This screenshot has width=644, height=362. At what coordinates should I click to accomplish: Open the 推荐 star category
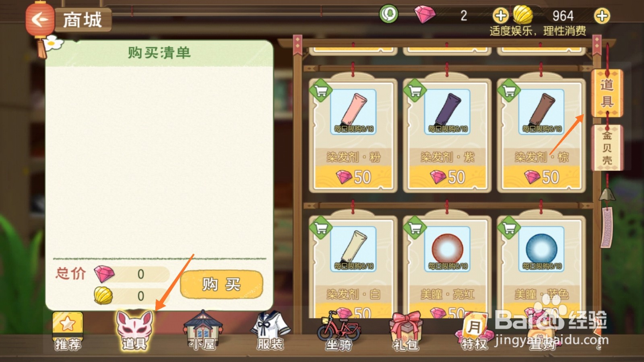coord(68,331)
